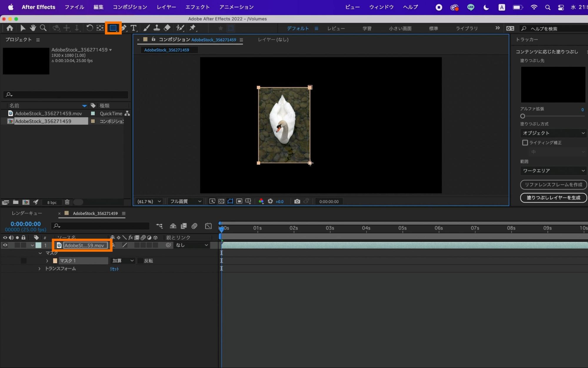
Task: Open the フル画質 resolution dropdown
Action: coord(186,201)
